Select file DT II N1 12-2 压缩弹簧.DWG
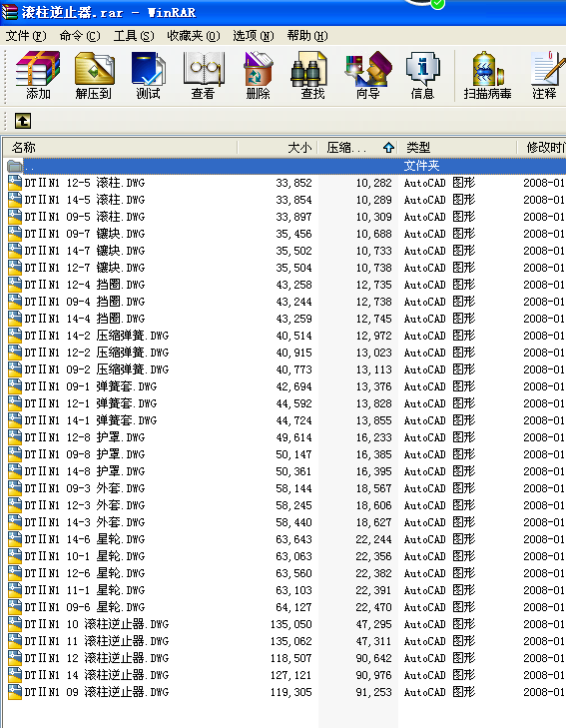 coord(97,353)
